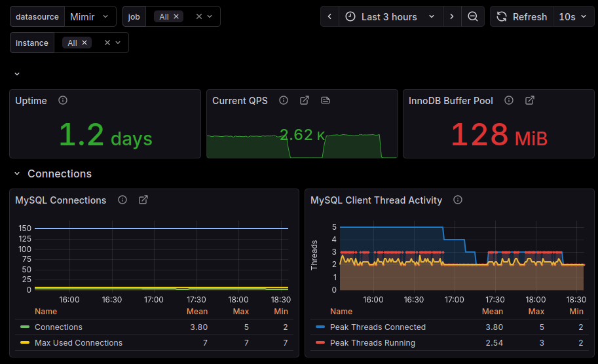Sort Thread Activity legend by Max
The height and width of the screenshot is (364, 598).
point(536,312)
